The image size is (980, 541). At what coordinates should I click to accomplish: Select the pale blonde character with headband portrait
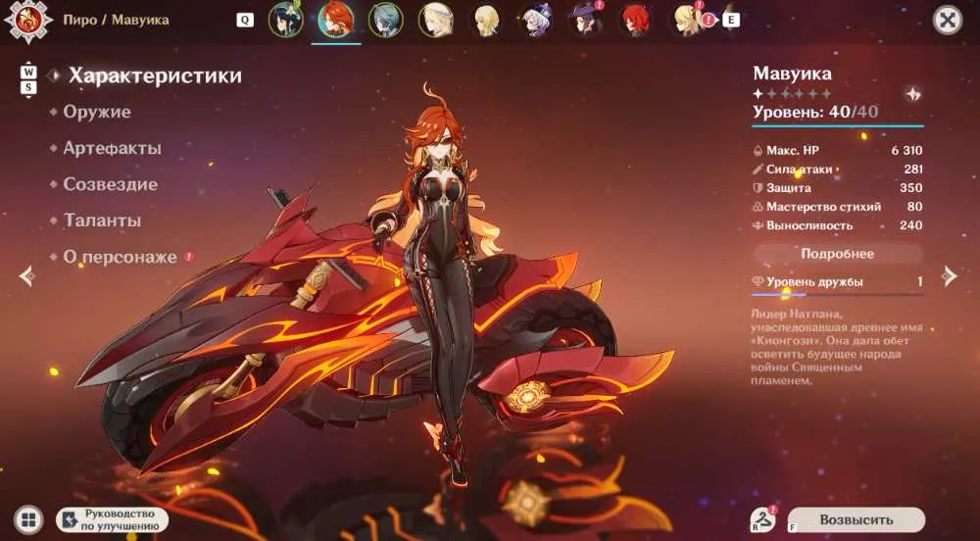436,20
